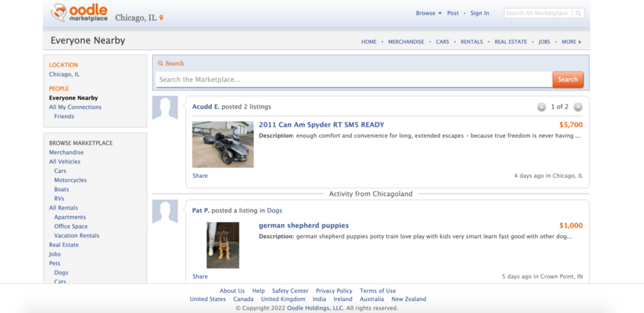Open the CARS navigation tab
The width and height of the screenshot is (644, 313).
tap(442, 42)
